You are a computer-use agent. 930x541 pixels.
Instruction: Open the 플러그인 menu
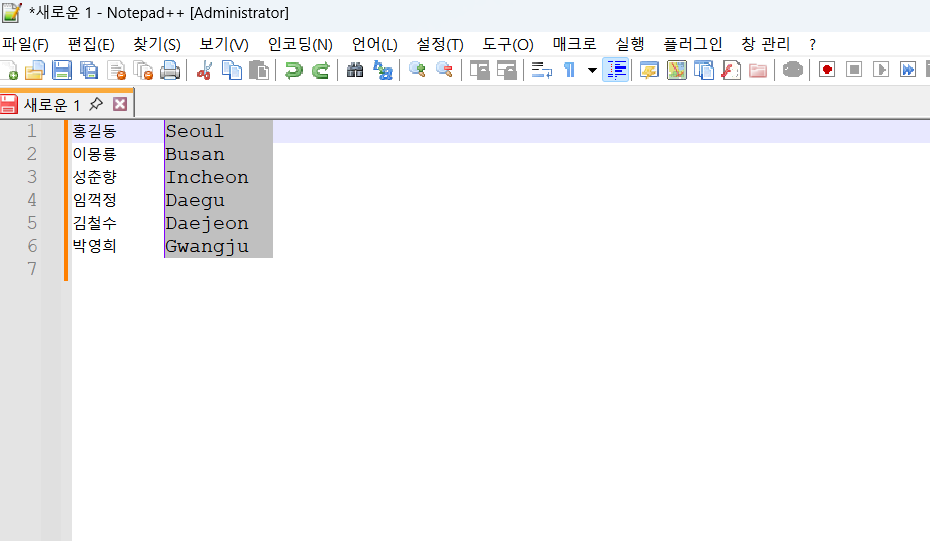[692, 44]
